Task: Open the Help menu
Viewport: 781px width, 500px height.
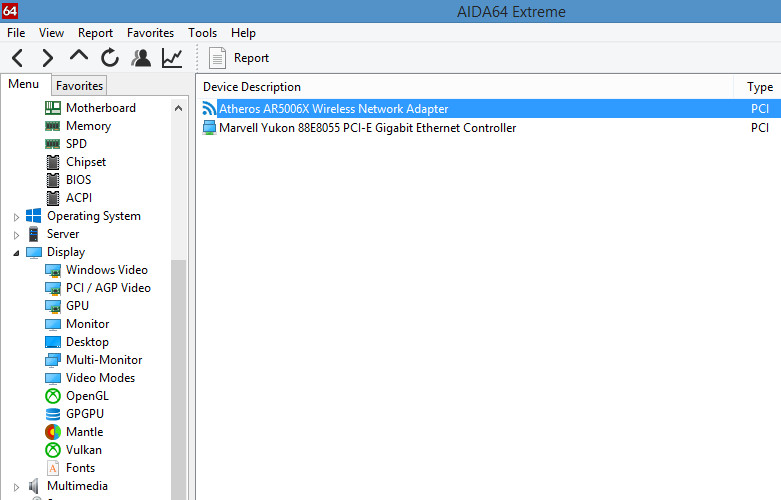Action: 243,33
